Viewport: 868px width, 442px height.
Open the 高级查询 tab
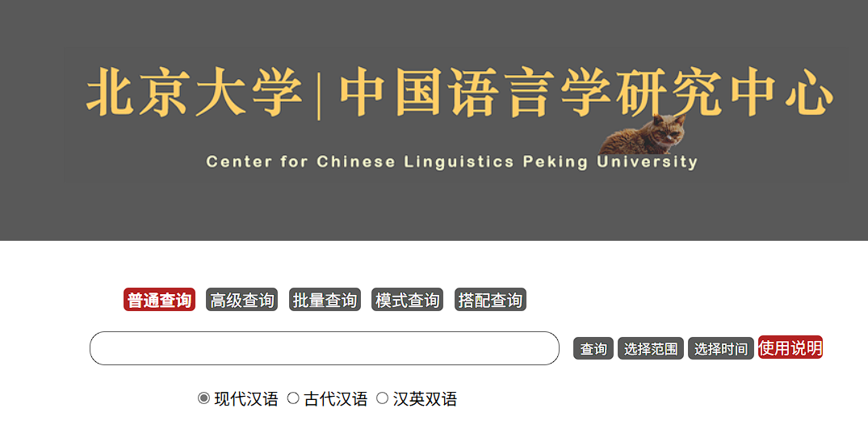(242, 300)
